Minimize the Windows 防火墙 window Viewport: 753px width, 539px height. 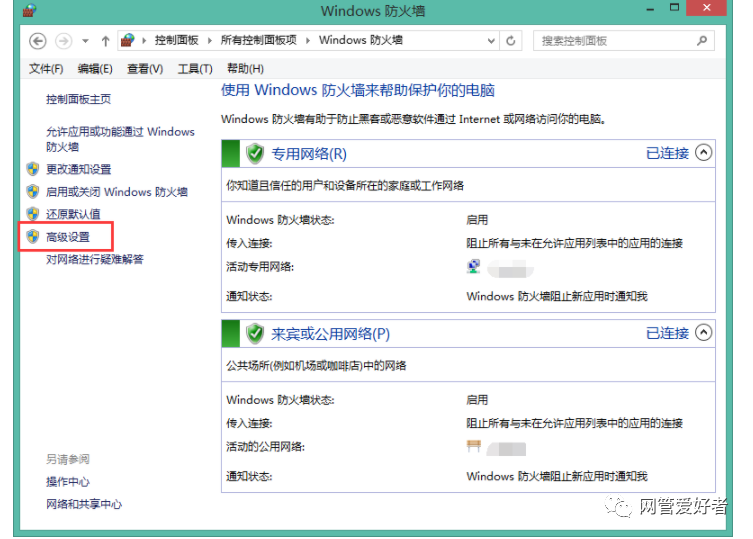pyautogui.click(x=650, y=9)
